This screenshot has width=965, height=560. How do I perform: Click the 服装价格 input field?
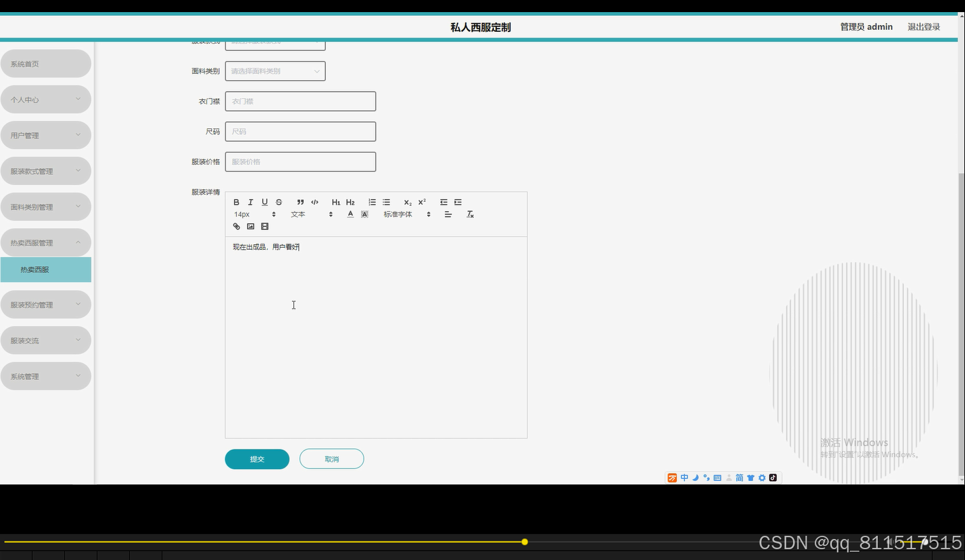pos(300,162)
